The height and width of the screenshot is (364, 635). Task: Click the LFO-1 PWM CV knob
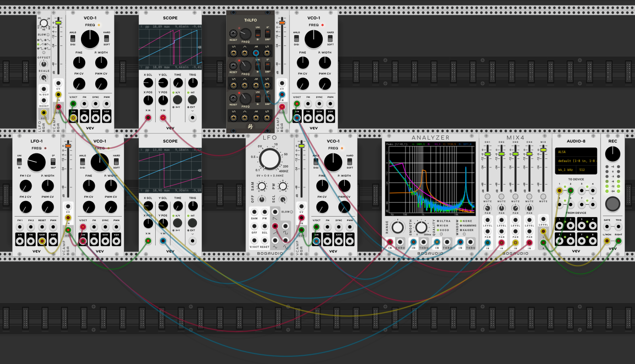pos(48,207)
